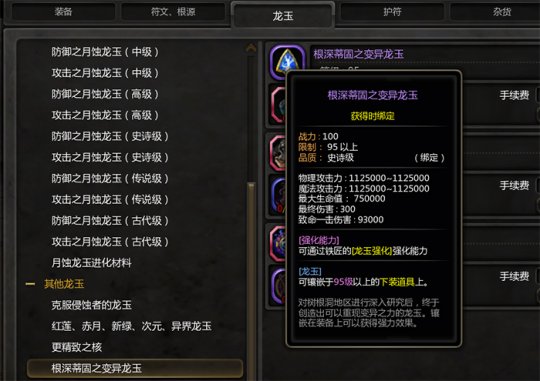Open the 装备 tab
Viewport: 540px width, 381px height.
(63, 12)
